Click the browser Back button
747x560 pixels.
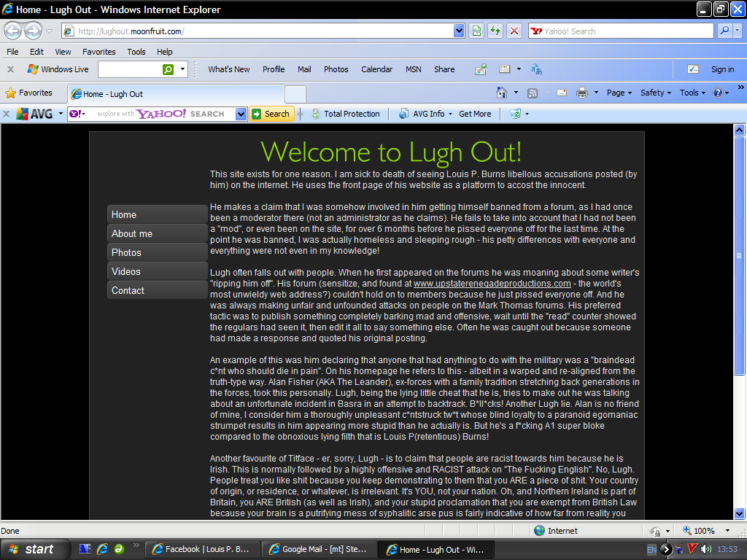click(x=13, y=31)
